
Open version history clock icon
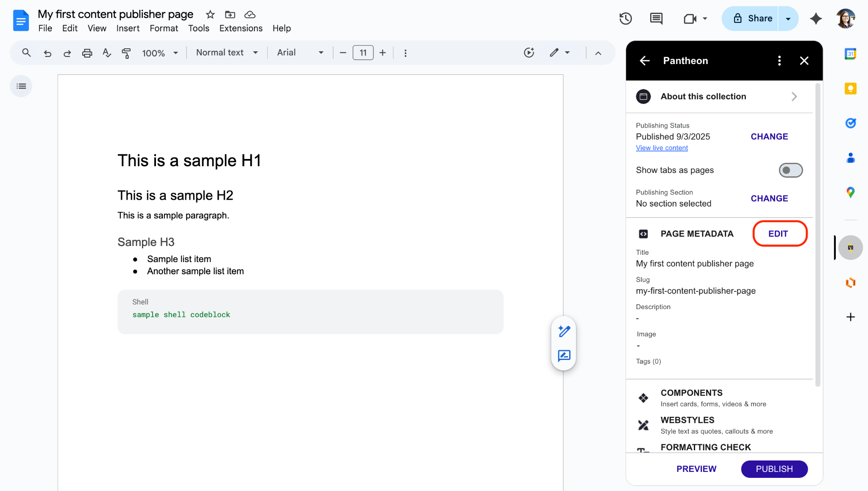click(x=626, y=19)
